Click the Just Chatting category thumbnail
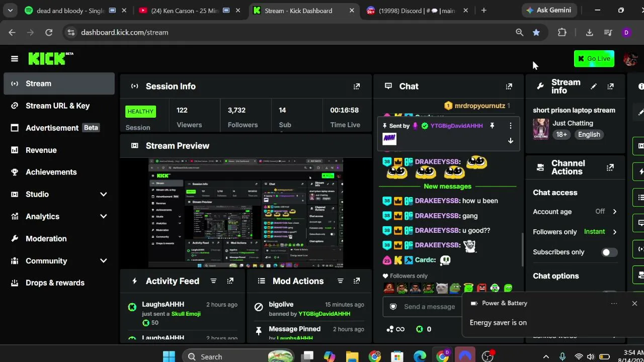This screenshot has width=644, height=362. (x=541, y=129)
